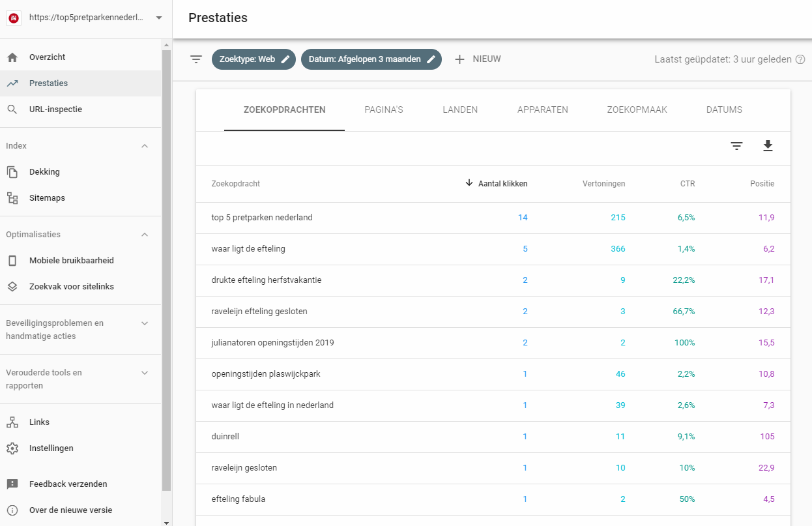Open Mobiele bruikbaarheid report label
812x526 pixels.
coord(72,261)
